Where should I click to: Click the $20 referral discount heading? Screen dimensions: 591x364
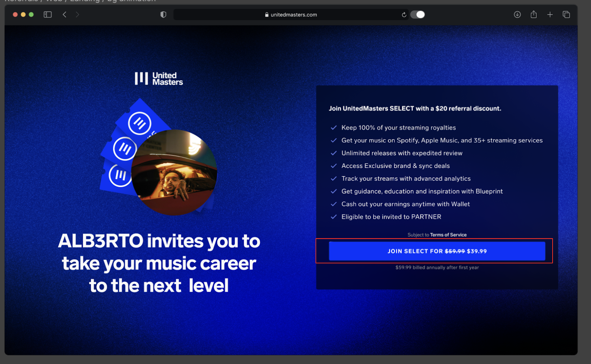coord(415,109)
